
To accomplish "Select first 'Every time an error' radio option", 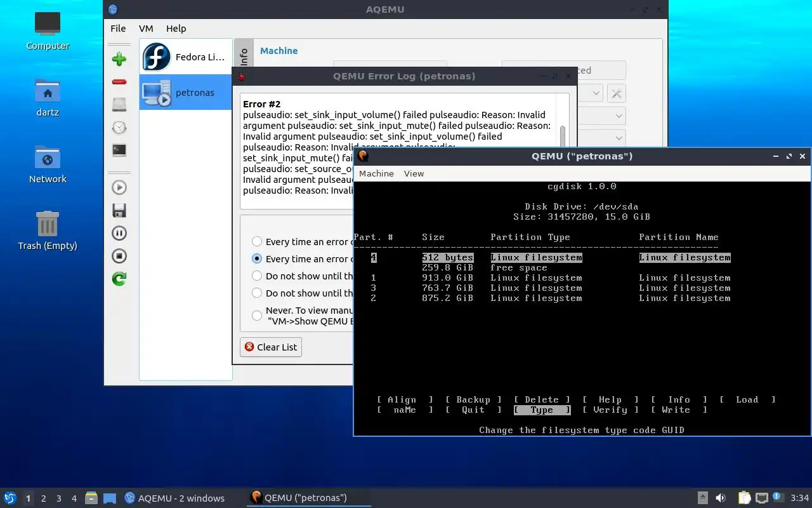I will tap(257, 241).
